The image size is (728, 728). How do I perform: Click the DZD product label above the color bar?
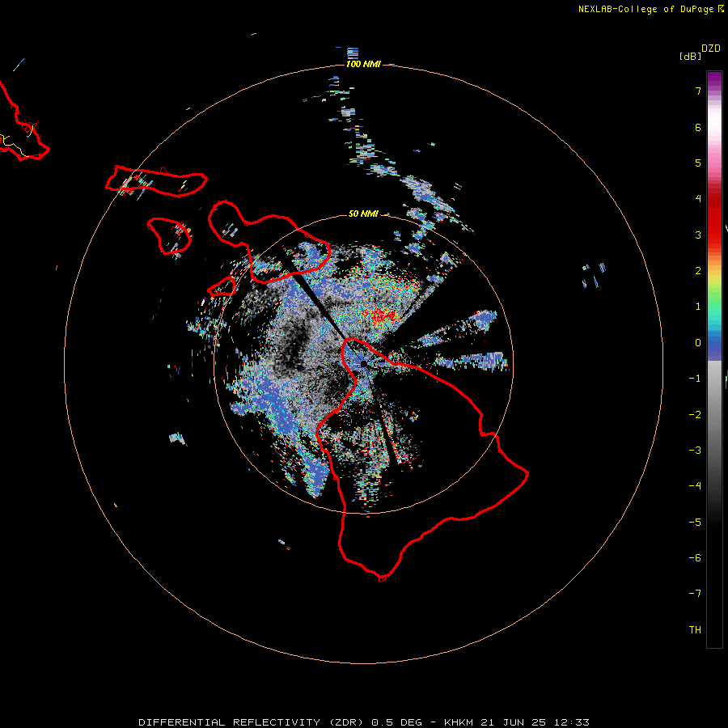coord(711,49)
